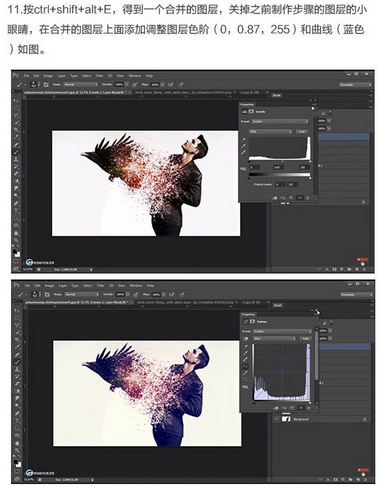Open Preset dropdown in Curves panel
381x486 pixels.
[282, 331]
